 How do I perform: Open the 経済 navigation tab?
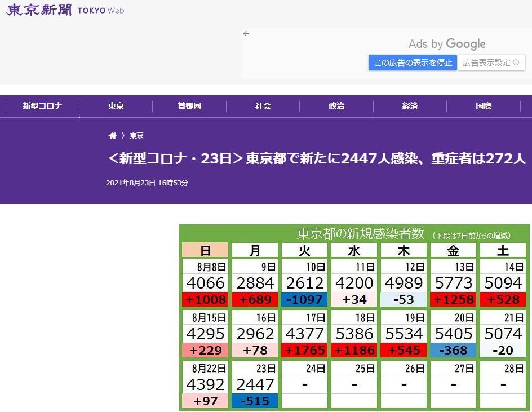(x=410, y=106)
